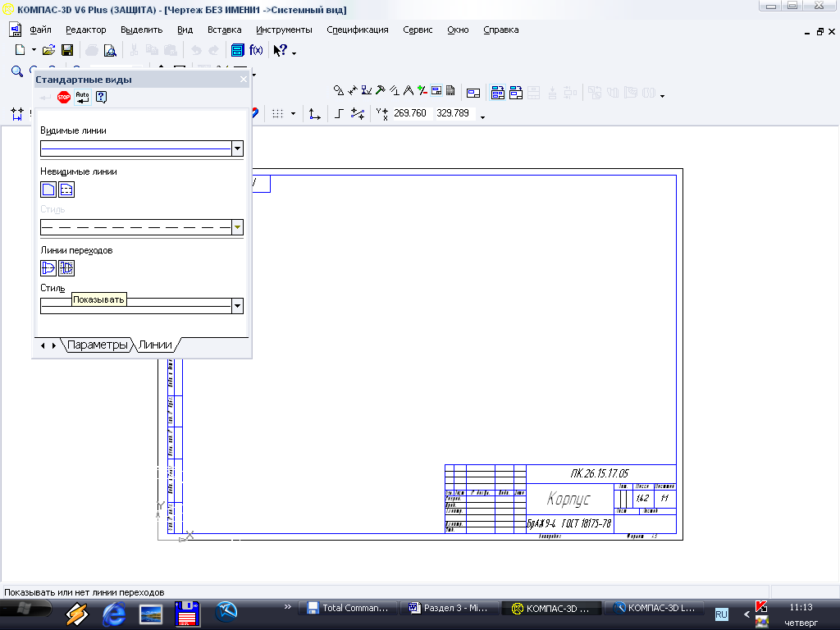Expand the Невидимые линии Стиль dropdown
Screen dimensions: 840x630
(237, 227)
